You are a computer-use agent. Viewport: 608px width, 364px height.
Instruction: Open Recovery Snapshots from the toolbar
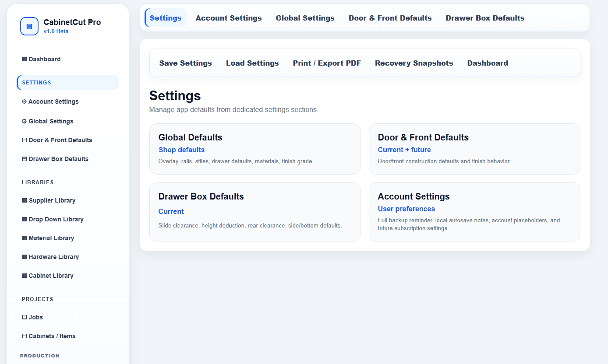(x=414, y=63)
